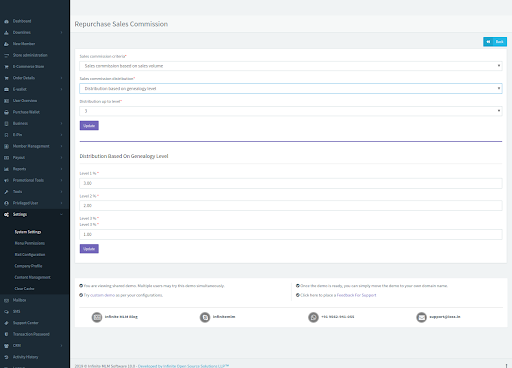Click the Reports chart icon
This screenshot has width=512, height=368.
pyautogui.click(x=6, y=169)
